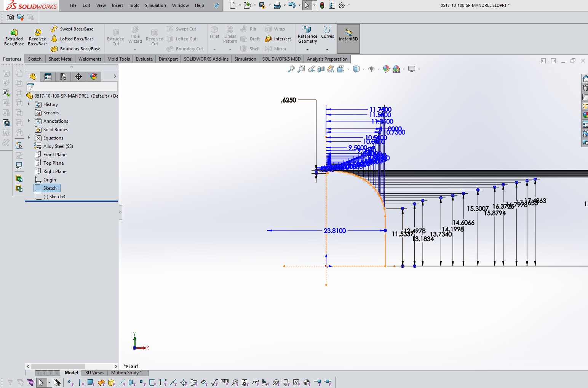Select the Extruded Boss/Base tool
This screenshot has width=588, height=388.
point(14,37)
